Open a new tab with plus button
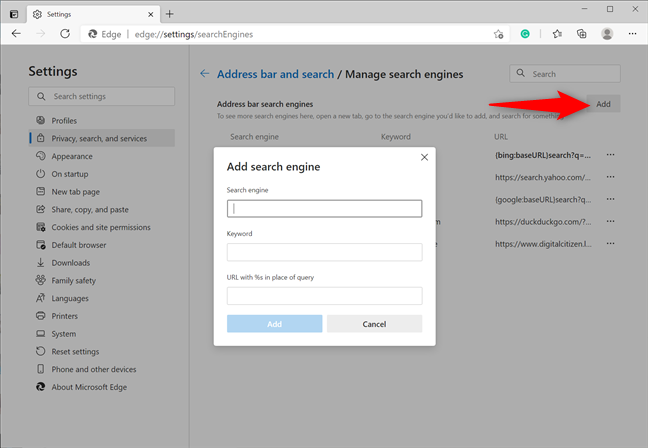 [x=169, y=14]
